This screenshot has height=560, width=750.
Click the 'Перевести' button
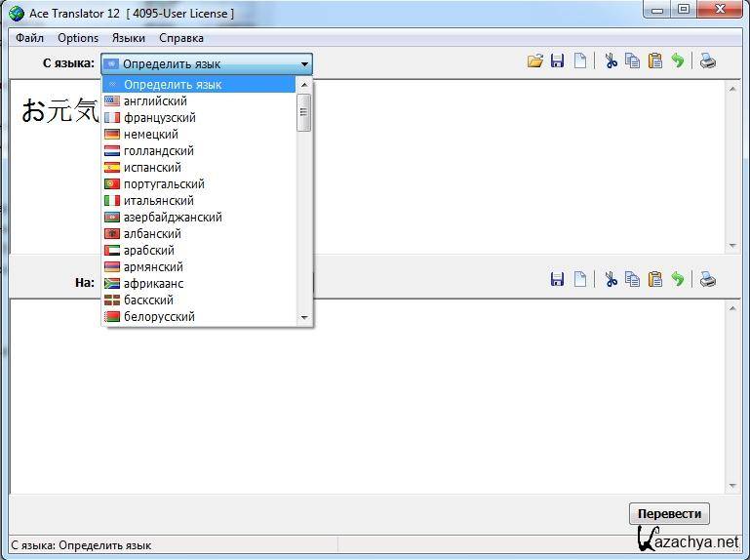[669, 514]
